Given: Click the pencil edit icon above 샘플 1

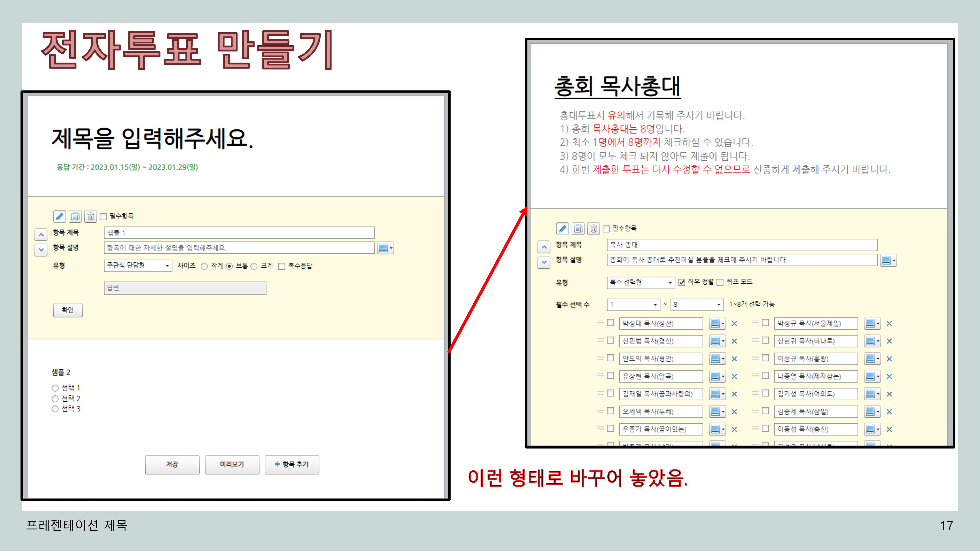Looking at the screenshot, I should 59,216.
